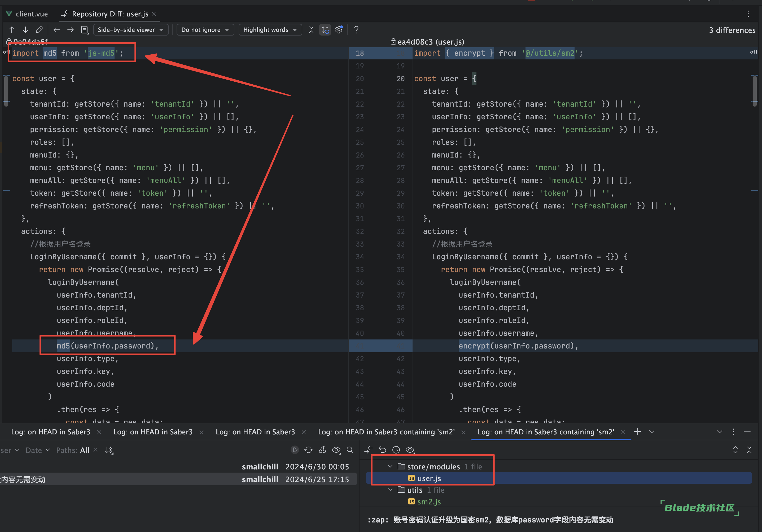Jump to previous difference arrow

click(x=12, y=30)
